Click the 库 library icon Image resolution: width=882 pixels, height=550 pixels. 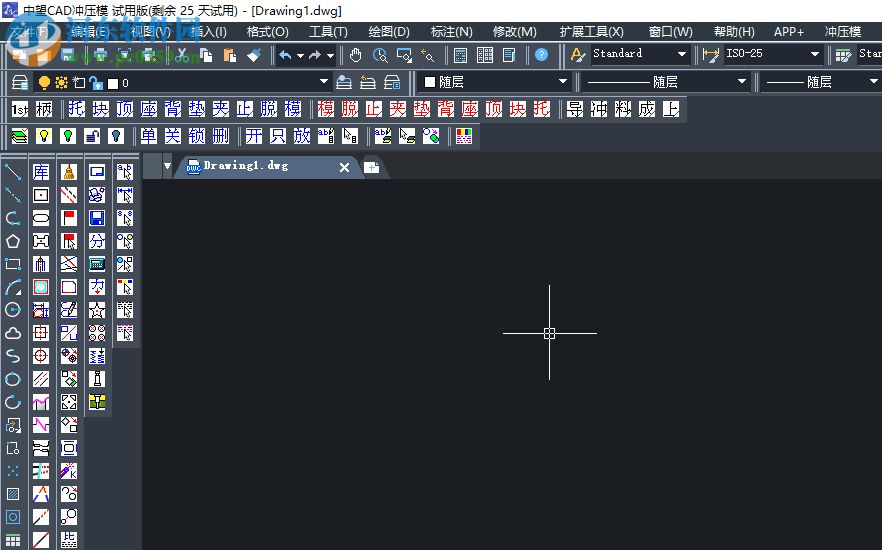pos(40,172)
